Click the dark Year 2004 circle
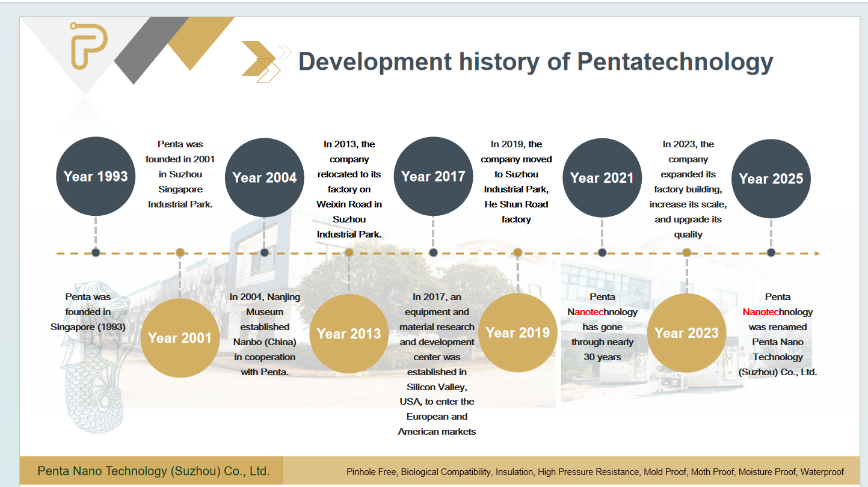The width and height of the screenshot is (868, 487). point(264,177)
